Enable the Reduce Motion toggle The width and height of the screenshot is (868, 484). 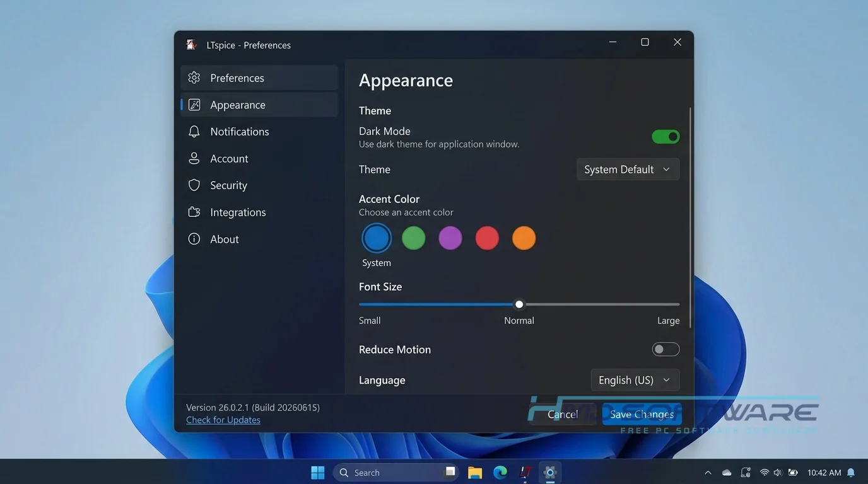point(666,349)
